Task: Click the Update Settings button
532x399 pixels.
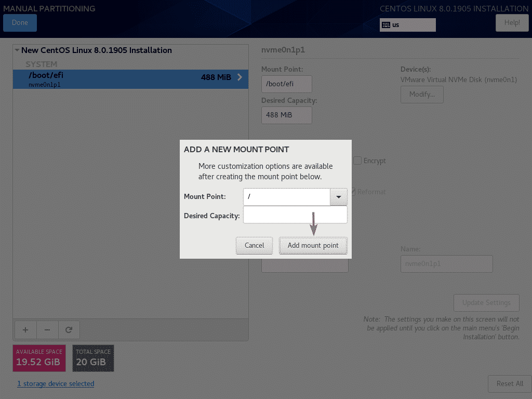Action: [x=486, y=303]
